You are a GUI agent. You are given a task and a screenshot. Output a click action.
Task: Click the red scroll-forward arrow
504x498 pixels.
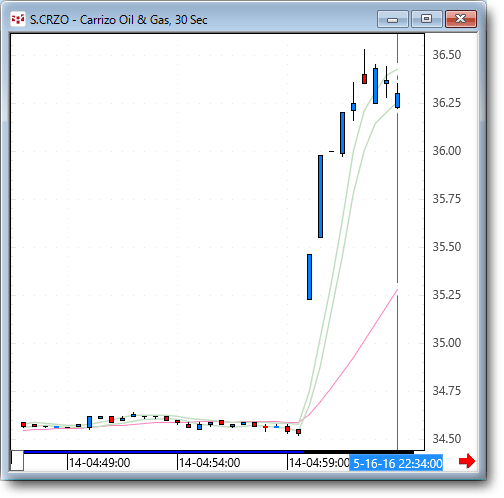(x=467, y=461)
